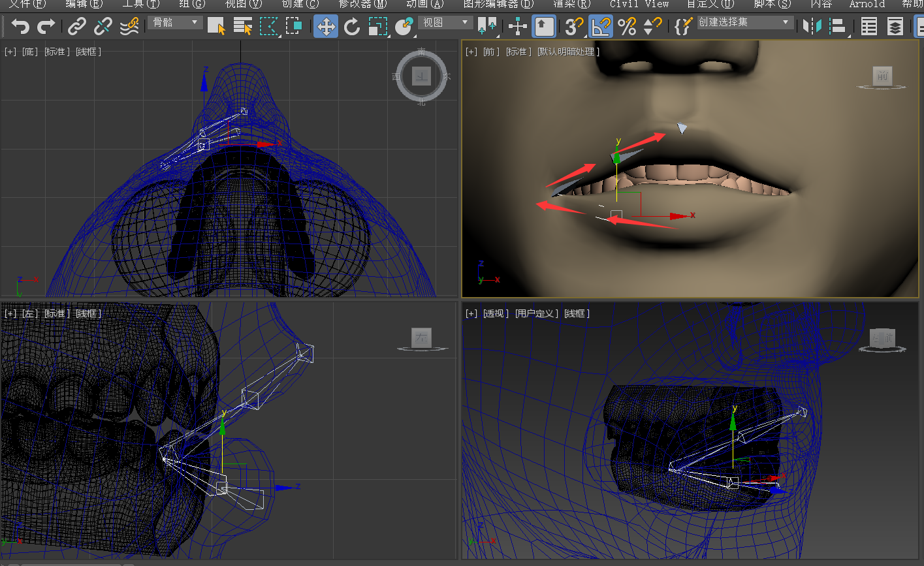This screenshot has width=924, height=566.
Task: Toggle Window/Crossing selection mode
Action: click(294, 27)
